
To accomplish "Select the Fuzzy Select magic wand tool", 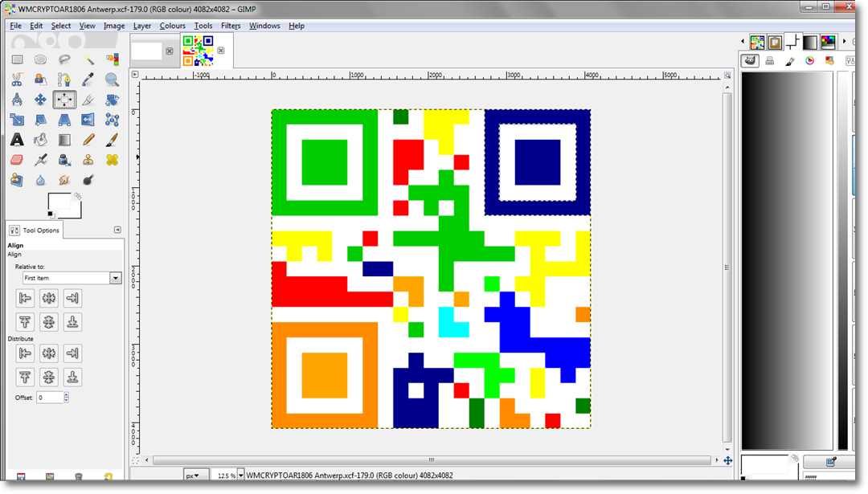I will click(x=88, y=59).
